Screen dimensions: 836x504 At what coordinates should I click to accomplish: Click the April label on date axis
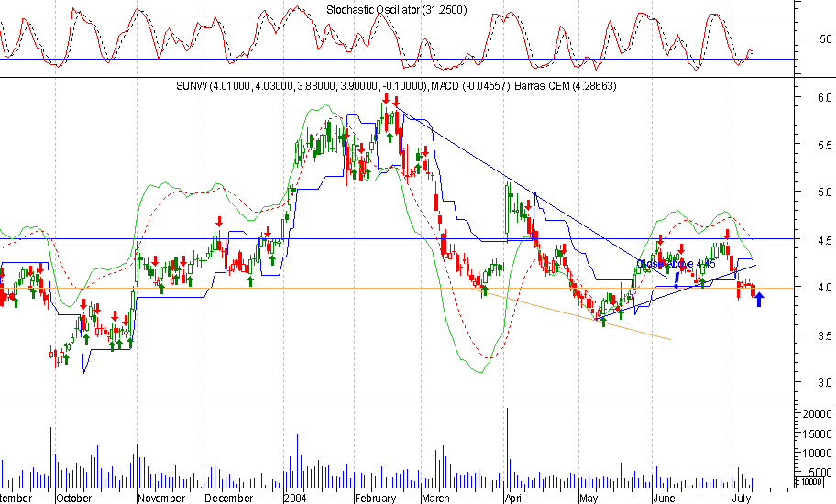[514, 499]
